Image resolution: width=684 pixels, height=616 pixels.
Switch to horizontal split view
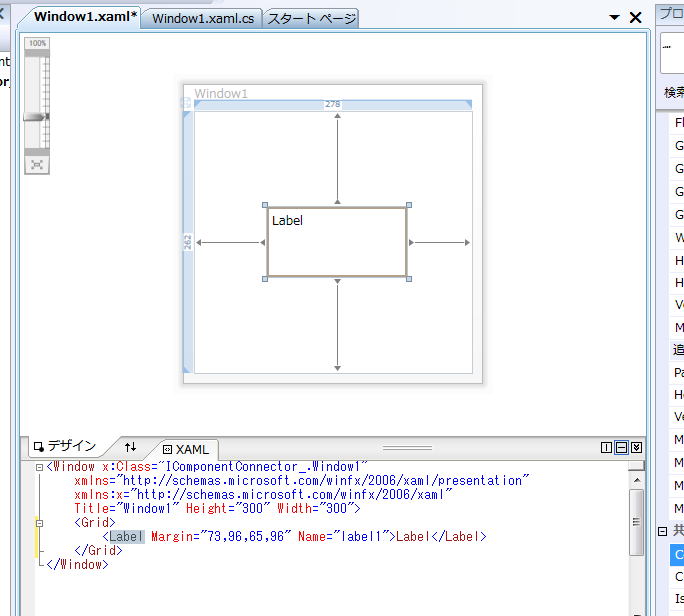621,447
